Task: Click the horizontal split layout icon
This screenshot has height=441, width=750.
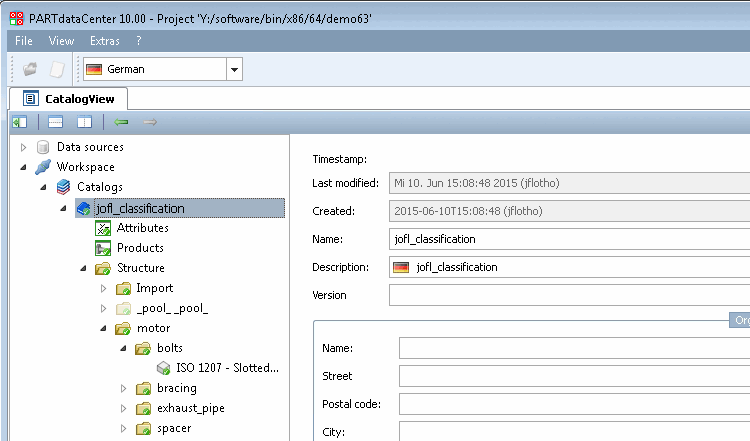Action: point(56,122)
